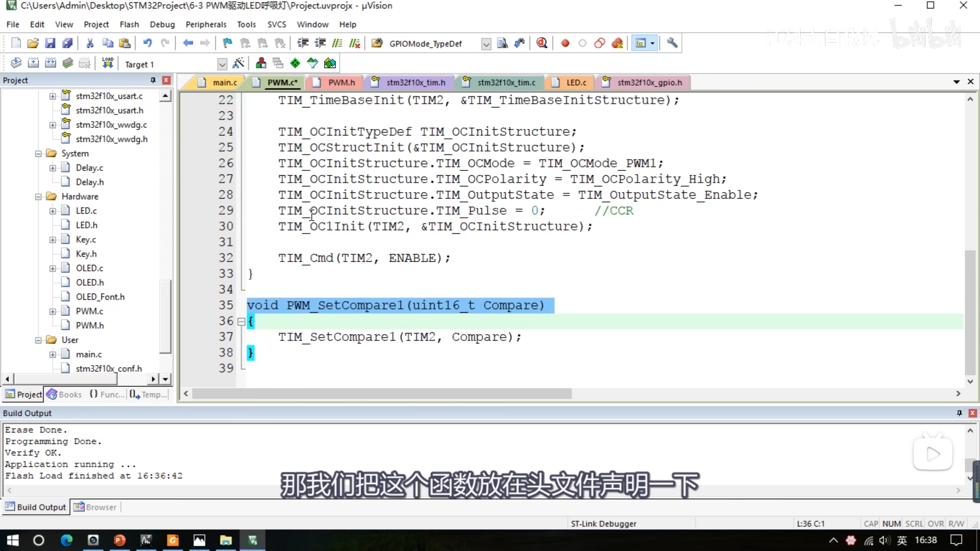Collapse code fold at line 36

coord(241,321)
